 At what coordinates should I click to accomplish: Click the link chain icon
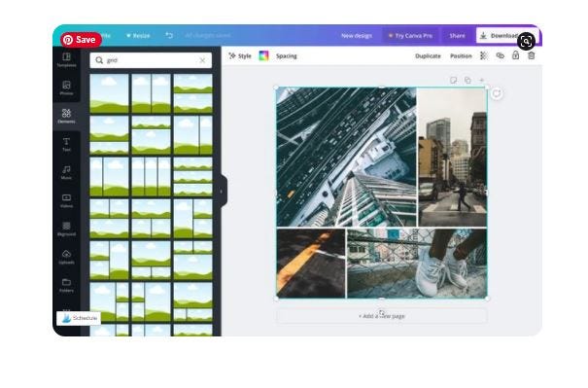[500, 55]
